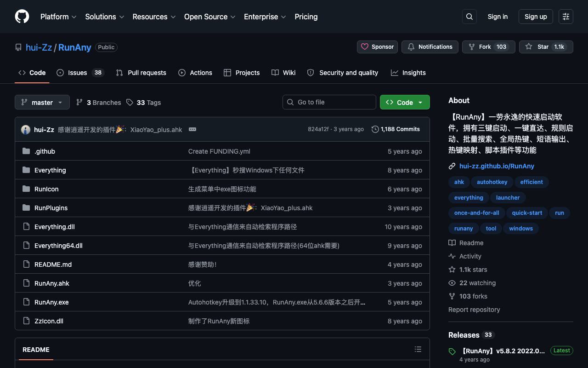Click the Sign up button
Screen dimensions: 588x368
(536, 17)
